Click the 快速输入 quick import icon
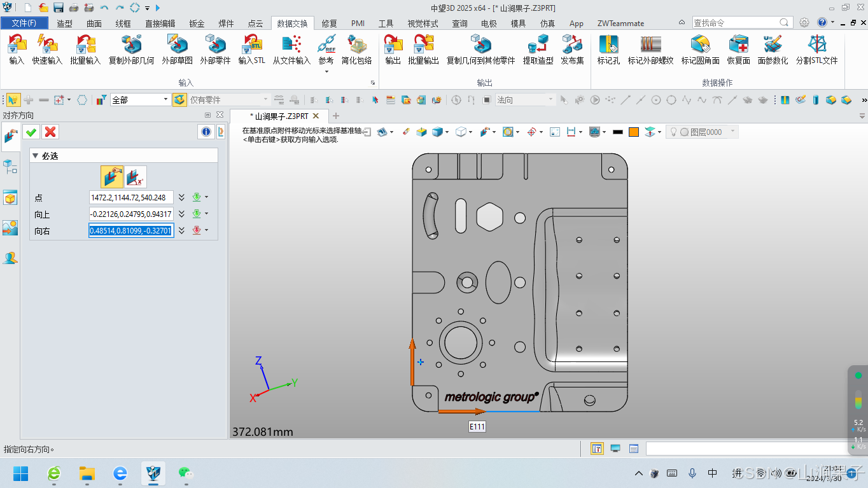This screenshot has width=868, height=488. click(48, 50)
